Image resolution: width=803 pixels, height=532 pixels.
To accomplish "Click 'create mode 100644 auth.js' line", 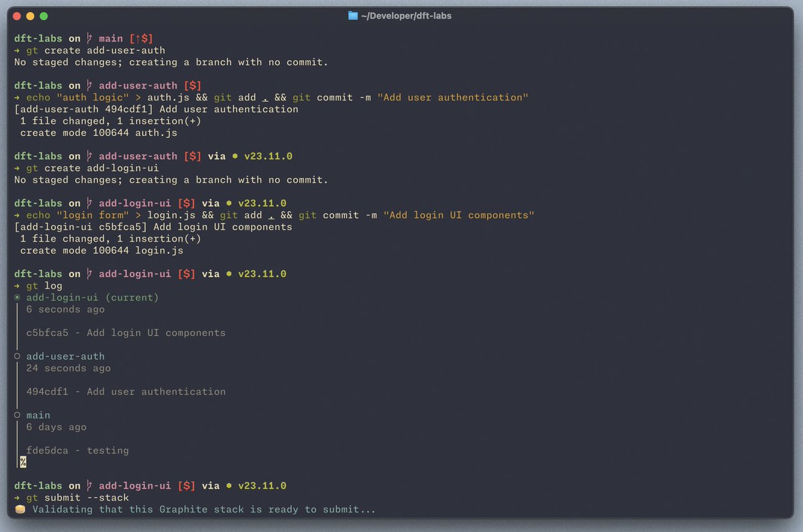I will [x=98, y=132].
